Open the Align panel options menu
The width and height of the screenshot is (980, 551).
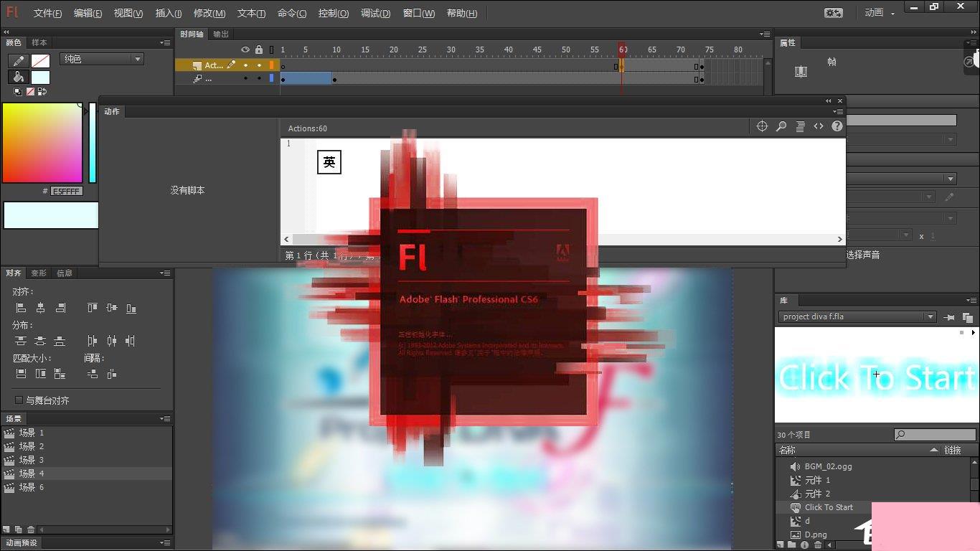pos(166,273)
